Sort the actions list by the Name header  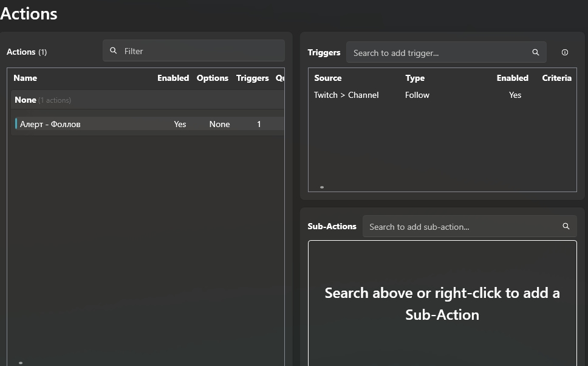pyautogui.click(x=26, y=78)
